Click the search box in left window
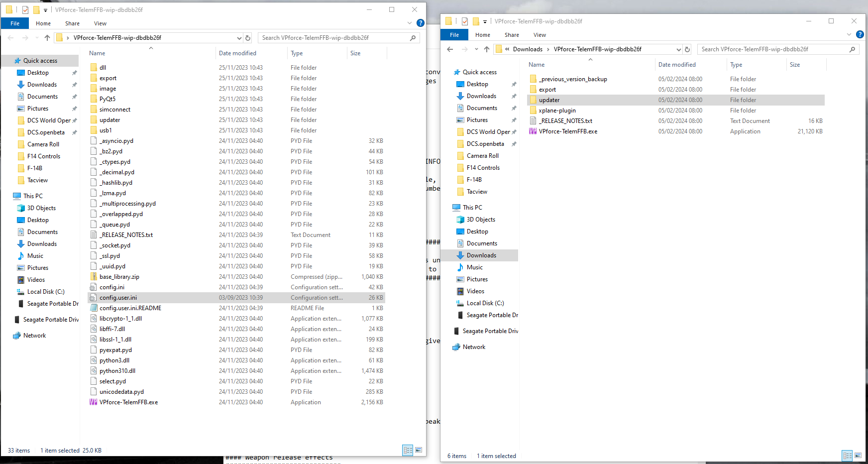 pyautogui.click(x=338, y=38)
